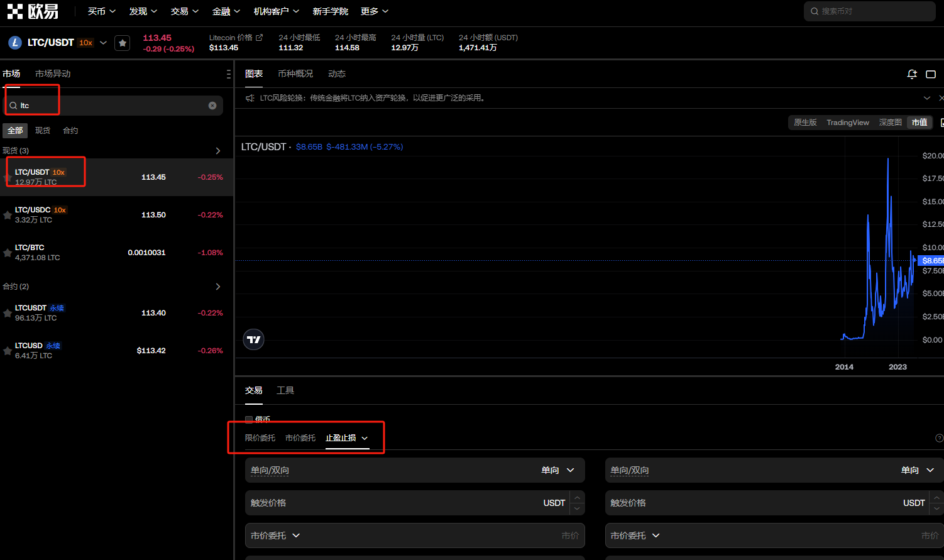944x560 pixels.
Task: Click the megaphone announcement icon
Action: (250, 98)
